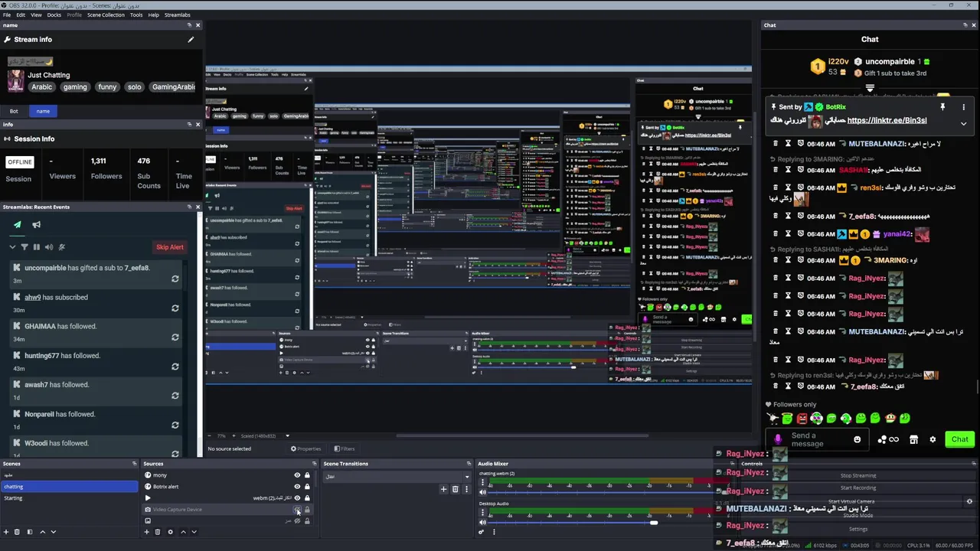This screenshot has height=551, width=980.
Task: Open source properties gear in the Sources toolbar
Action: (170, 532)
